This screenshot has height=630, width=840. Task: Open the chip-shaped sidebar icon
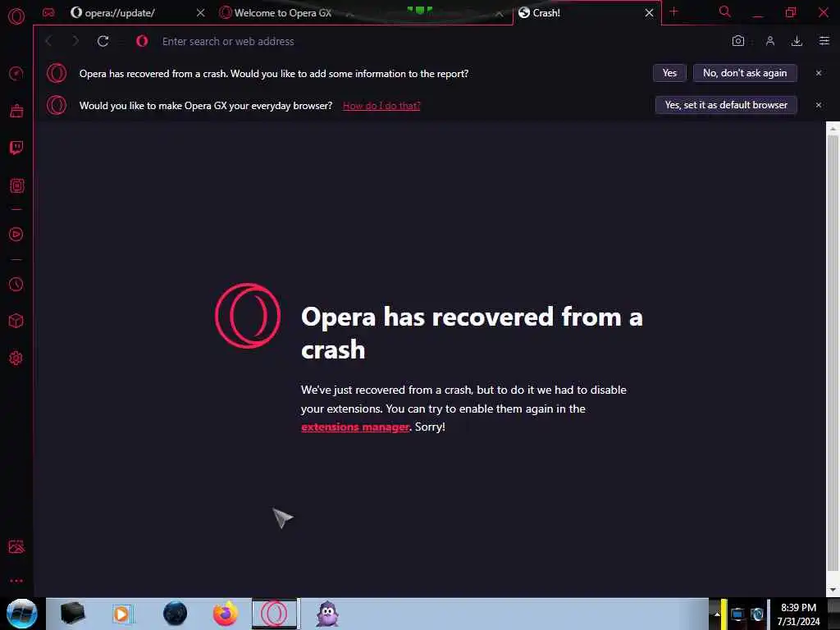pyautogui.click(x=16, y=186)
